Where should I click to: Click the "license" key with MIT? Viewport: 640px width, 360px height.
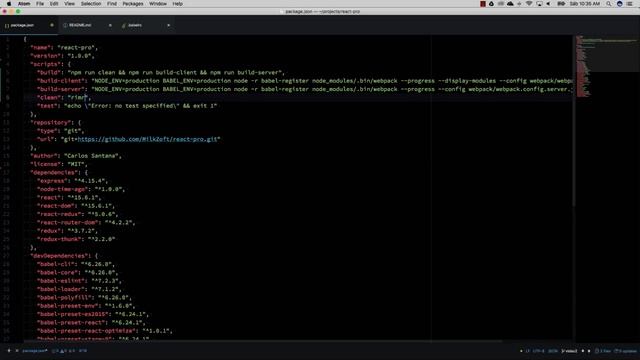pyautogui.click(x=45, y=164)
